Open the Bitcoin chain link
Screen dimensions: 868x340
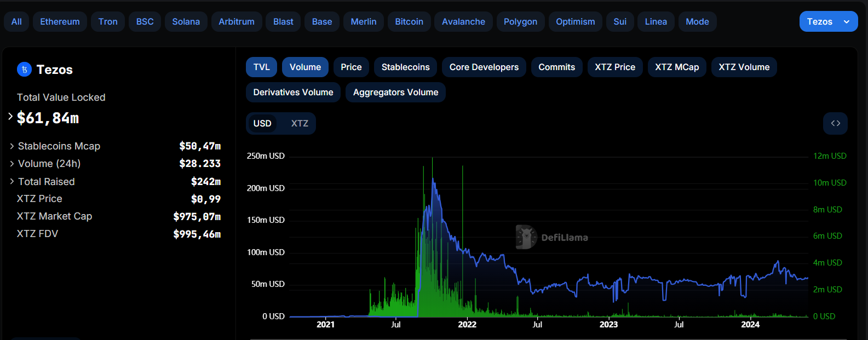coord(409,21)
